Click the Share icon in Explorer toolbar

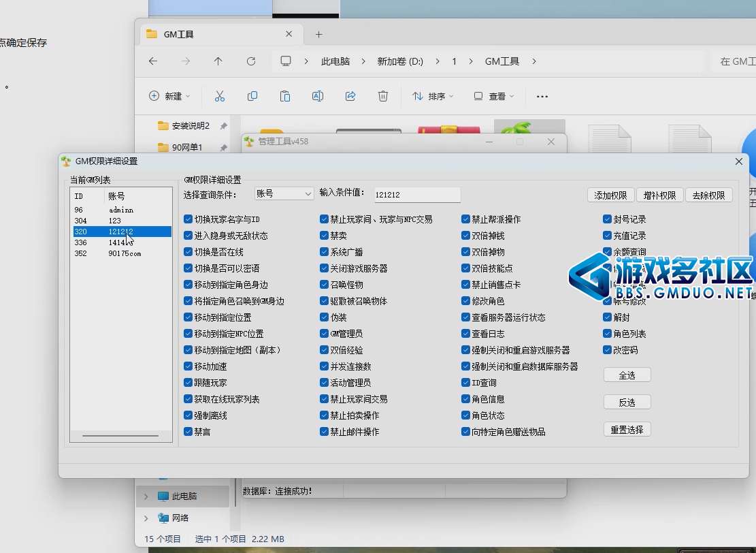coord(350,97)
